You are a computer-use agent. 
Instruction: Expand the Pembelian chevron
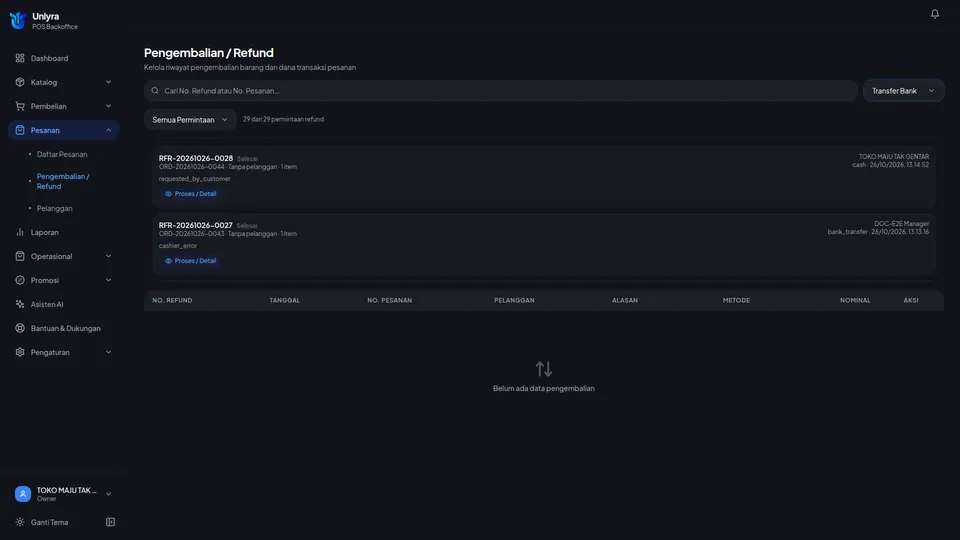tap(108, 106)
